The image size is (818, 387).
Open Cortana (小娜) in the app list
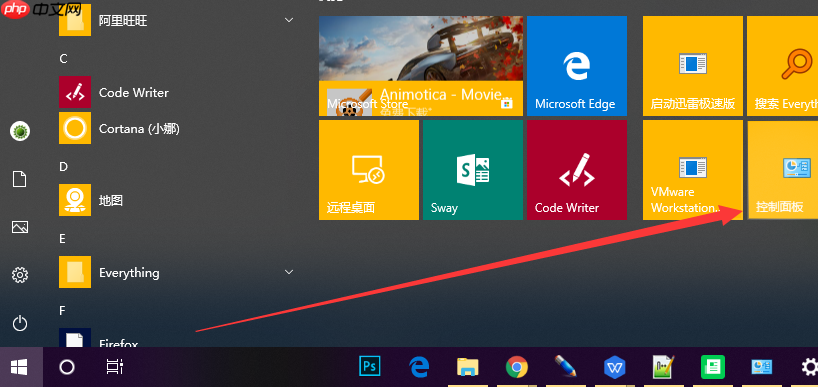click(177, 128)
